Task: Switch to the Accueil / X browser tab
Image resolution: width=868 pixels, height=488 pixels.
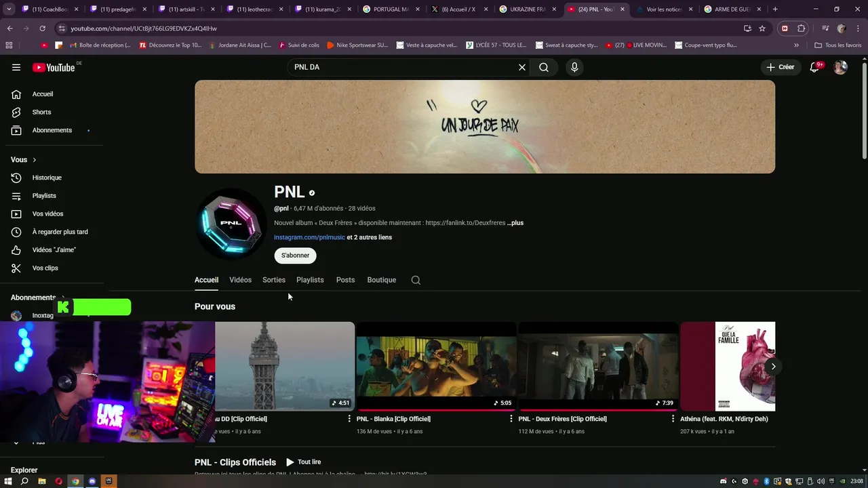Action: (x=459, y=9)
